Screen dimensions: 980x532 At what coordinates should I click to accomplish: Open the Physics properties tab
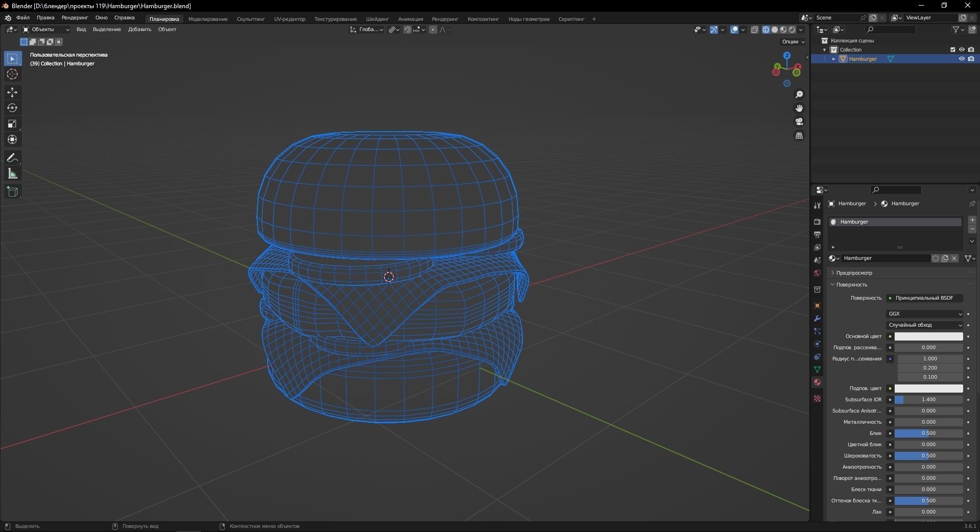[x=817, y=344]
